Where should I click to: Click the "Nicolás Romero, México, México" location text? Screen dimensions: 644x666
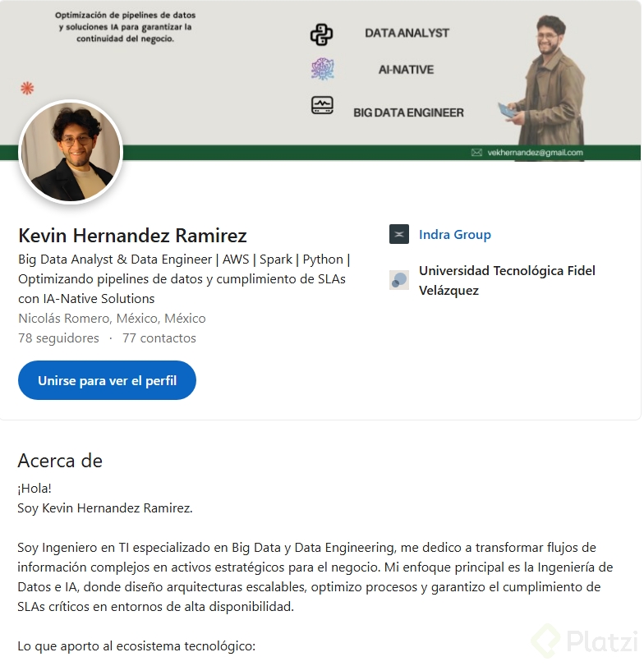tap(112, 319)
